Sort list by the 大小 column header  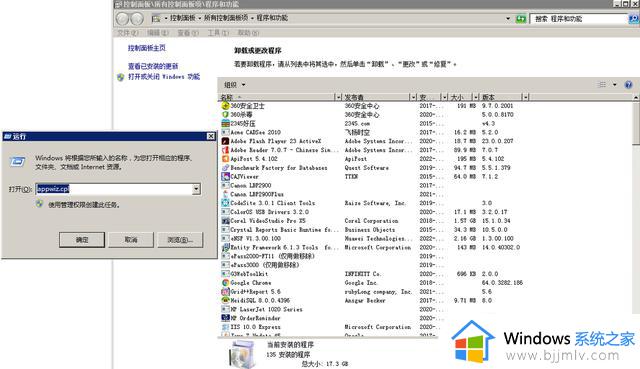coord(460,97)
